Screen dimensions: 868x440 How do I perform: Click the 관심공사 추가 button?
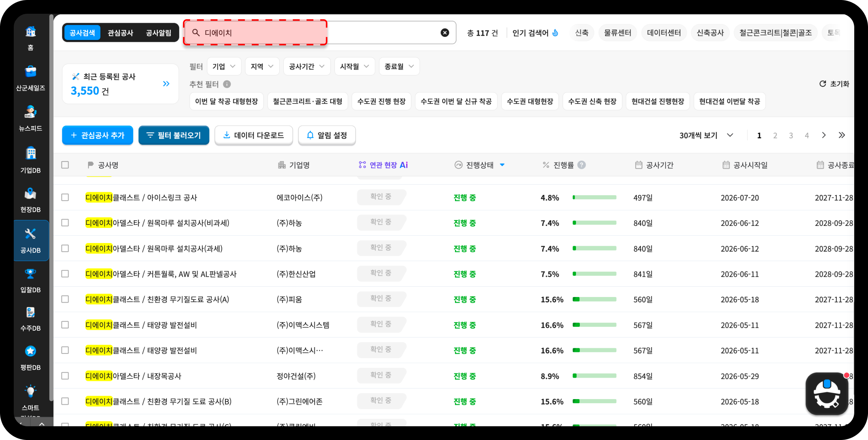[x=98, y=135]
